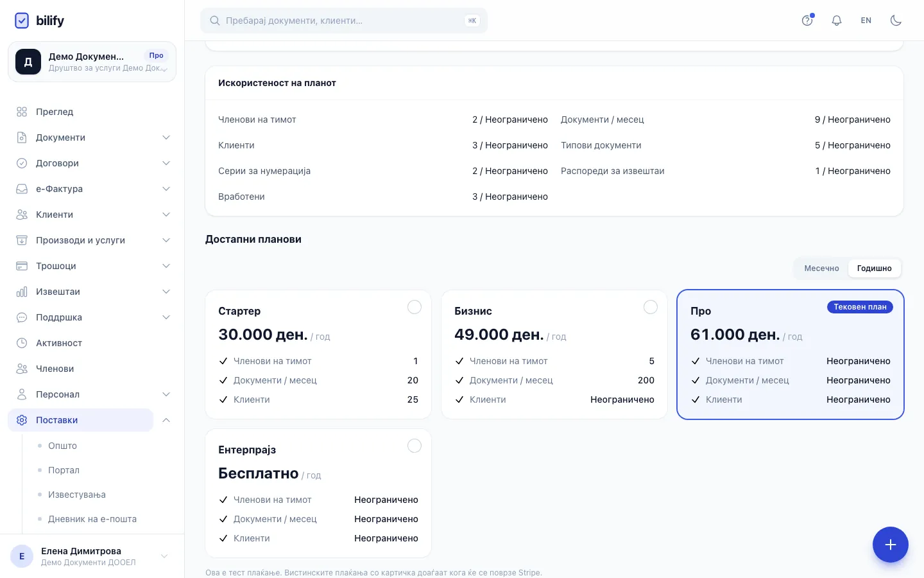This screenshot has width=924, height=578.
Task: Expand the Клиенти menu chevron
Action: coord(166,215)
